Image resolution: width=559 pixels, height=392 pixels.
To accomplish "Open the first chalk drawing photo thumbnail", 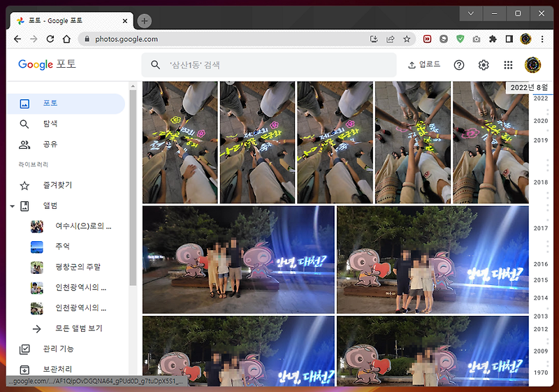I will [180, 143].
